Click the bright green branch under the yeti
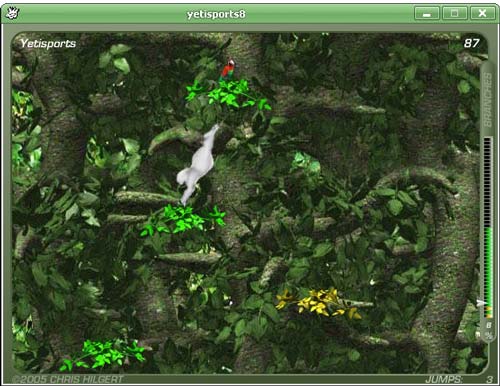Screen dimensions: 500x386 183,220
